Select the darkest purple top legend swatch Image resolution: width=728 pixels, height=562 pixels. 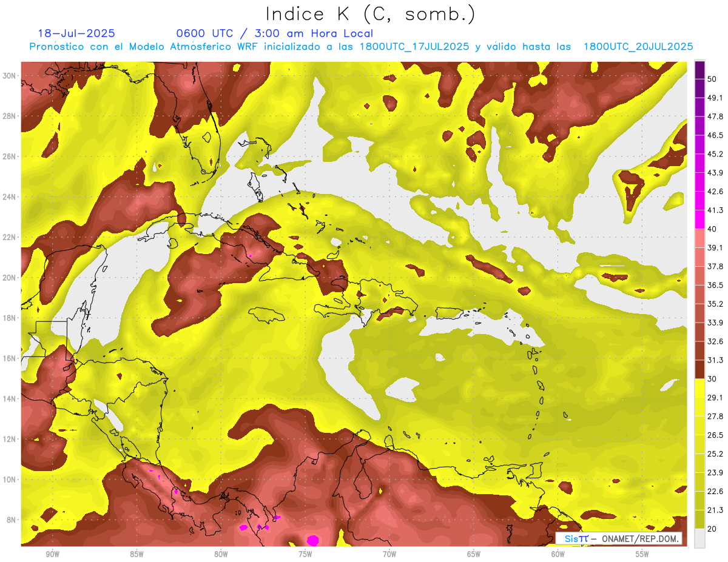click(699, 70)
